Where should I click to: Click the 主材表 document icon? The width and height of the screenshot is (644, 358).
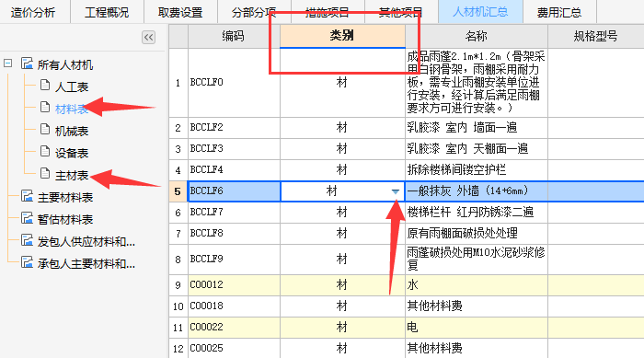pyautogui.click(x=45, y=174)
